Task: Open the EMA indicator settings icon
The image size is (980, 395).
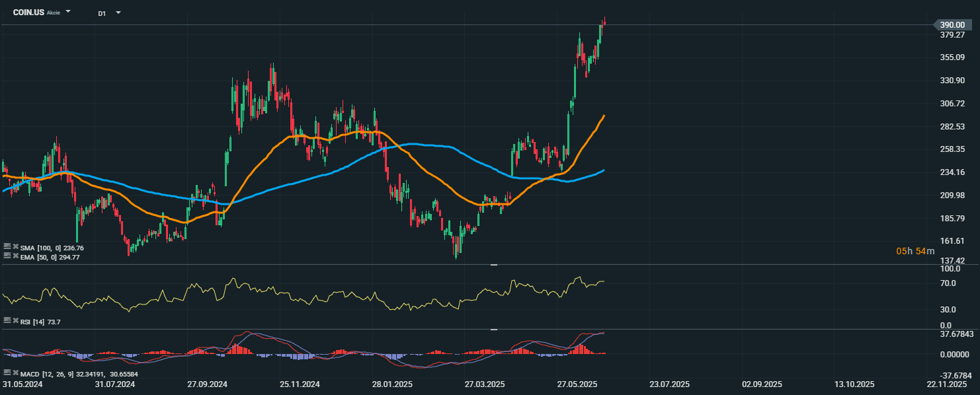Action: point(7,256)
